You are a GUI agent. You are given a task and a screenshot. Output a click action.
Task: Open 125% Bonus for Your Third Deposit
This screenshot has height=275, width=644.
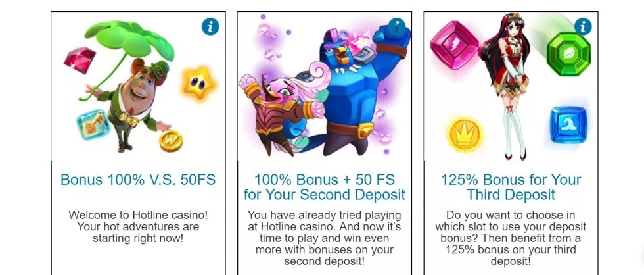[x=511, y=187]
